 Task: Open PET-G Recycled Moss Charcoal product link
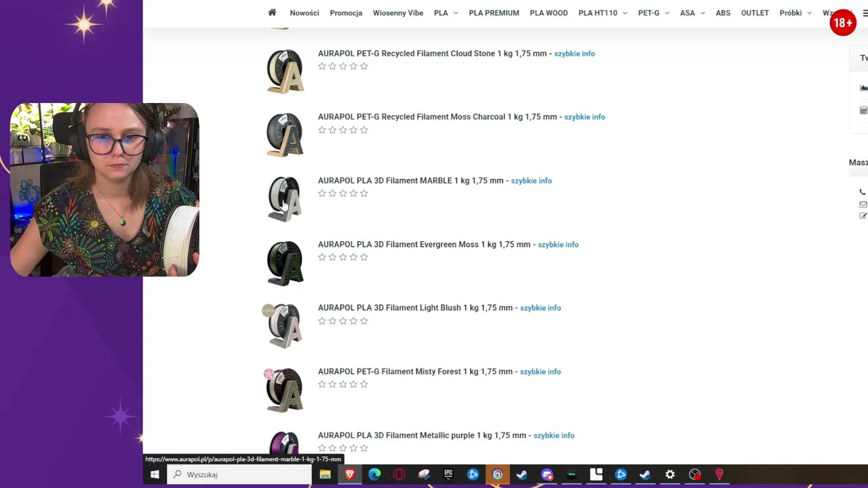[437, 117]
